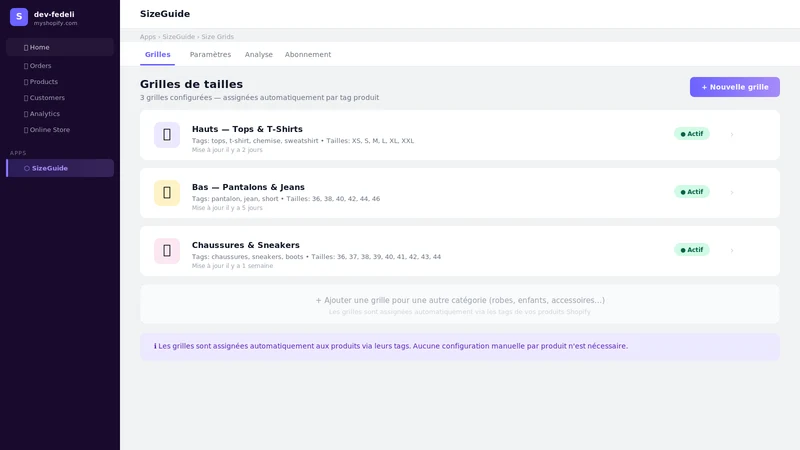Click 'Mise à jour il y a 5 jours'
The width and height of the screenshot is (800, 450).
[227, 208]
